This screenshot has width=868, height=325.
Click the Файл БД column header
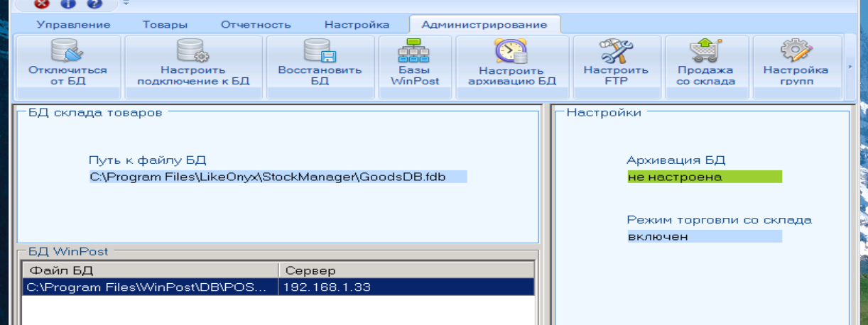tap(150, 270)
